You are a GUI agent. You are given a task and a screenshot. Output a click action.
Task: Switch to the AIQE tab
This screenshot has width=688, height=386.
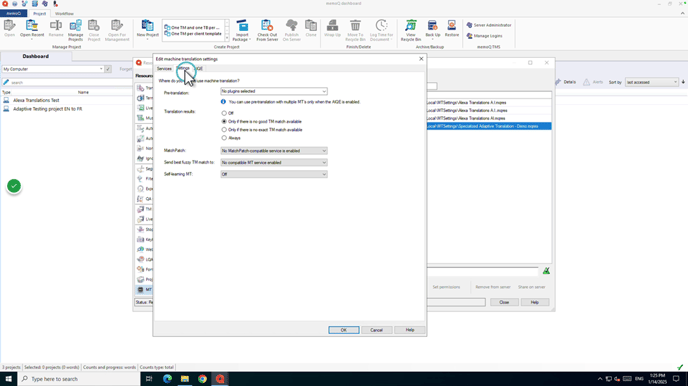click(x=198, y=69)
